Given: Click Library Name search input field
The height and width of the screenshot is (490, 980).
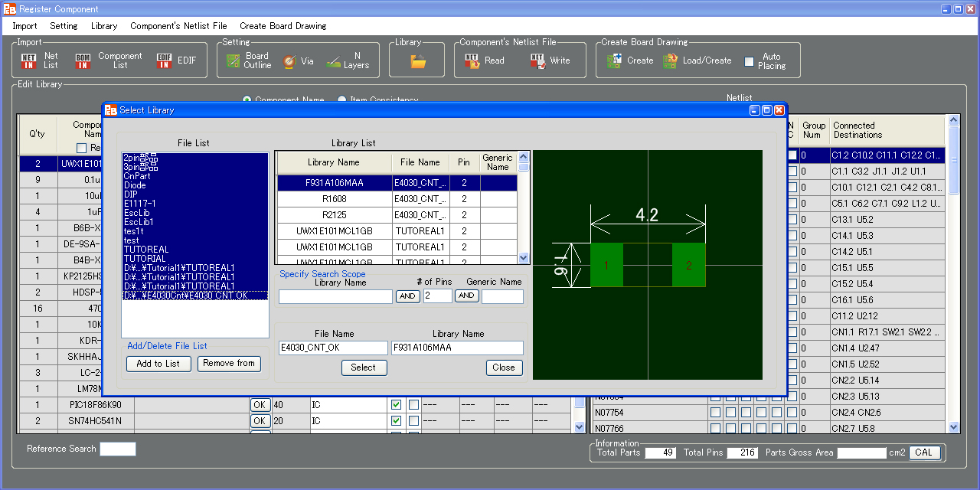Looking at the screenshot, I should pyautogui.click(x=335, y=296).
